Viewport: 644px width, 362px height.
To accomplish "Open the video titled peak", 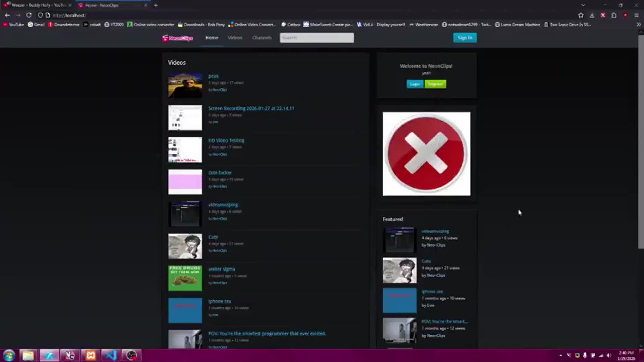I will [x=213, y=76].
